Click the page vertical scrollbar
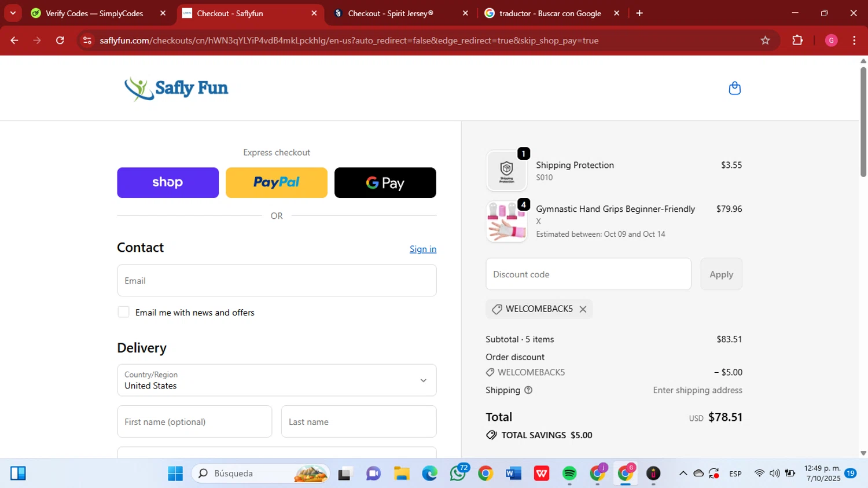868x488 pixels. click(x=863, y=122)
